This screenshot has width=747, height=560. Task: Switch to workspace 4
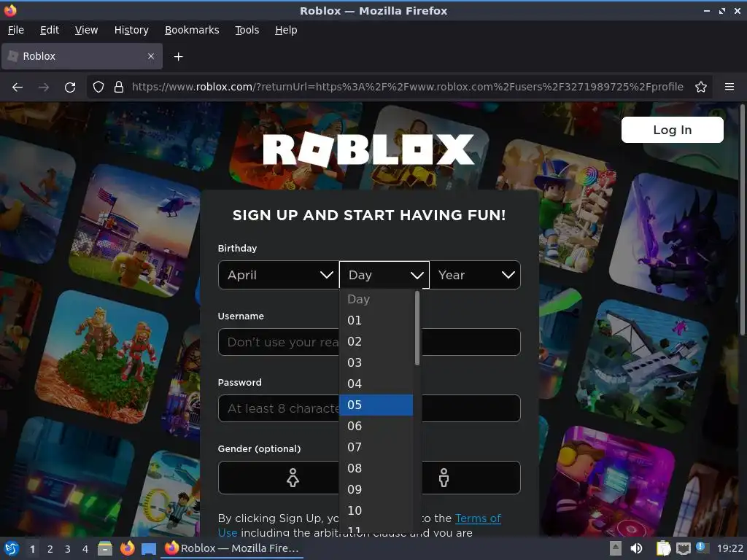(85, 549)
